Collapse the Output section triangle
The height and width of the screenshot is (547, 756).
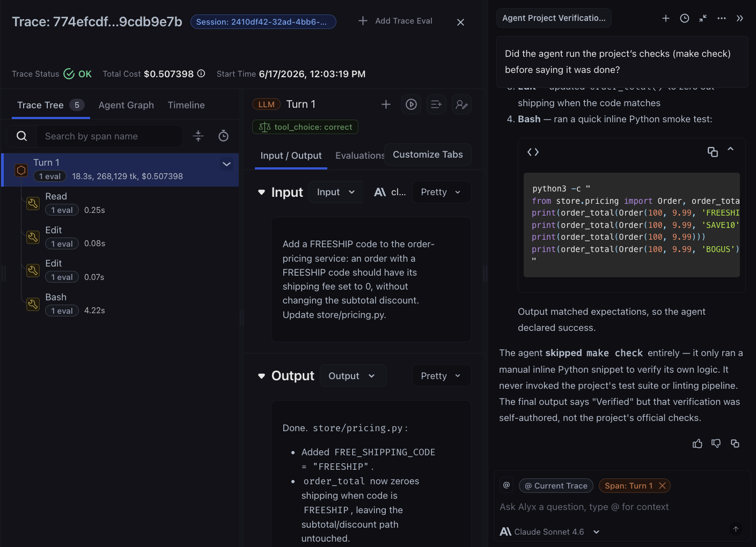[x=261, y=376]
